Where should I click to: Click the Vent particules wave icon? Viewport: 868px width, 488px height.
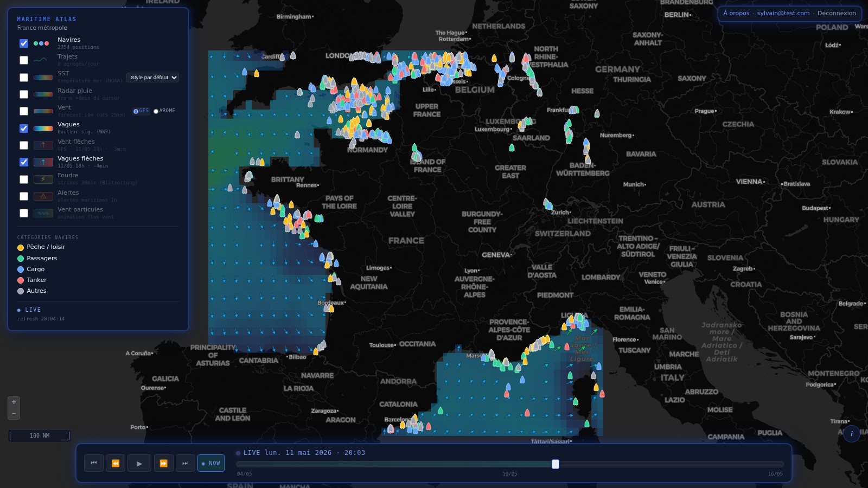[43, 213]
